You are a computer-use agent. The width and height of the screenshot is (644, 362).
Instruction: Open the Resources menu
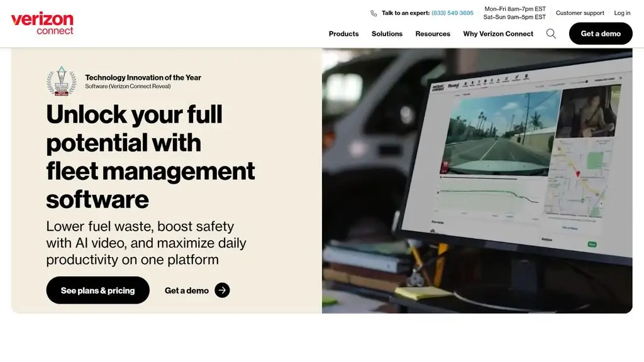[x=433, y=34]
